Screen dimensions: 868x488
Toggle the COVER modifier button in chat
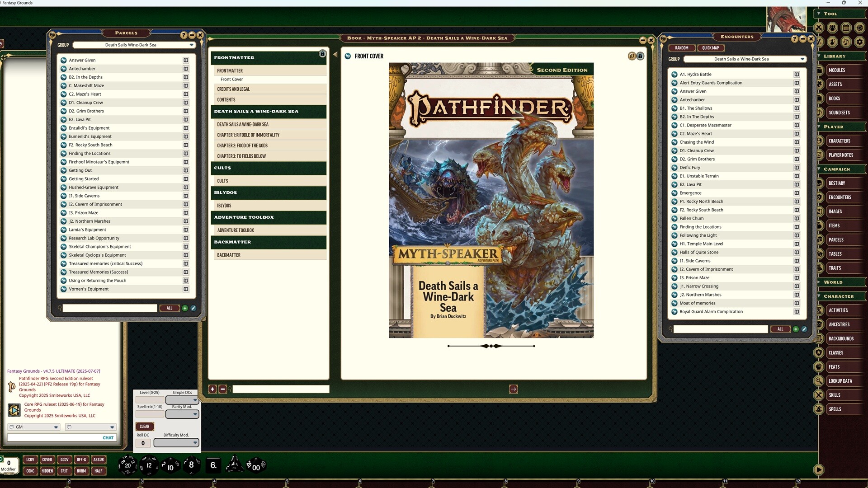pyautogui.click(x=47, y=460)
